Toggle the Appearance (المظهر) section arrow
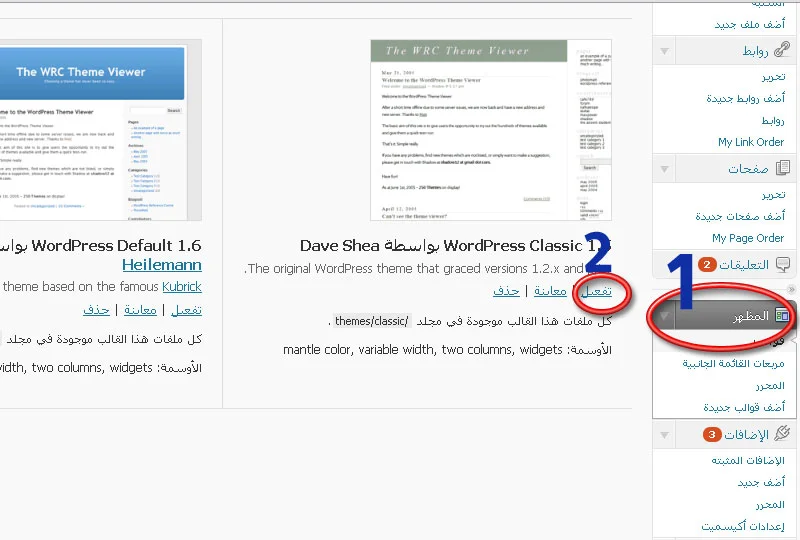 pyautogui.click(x=665, y=316)
